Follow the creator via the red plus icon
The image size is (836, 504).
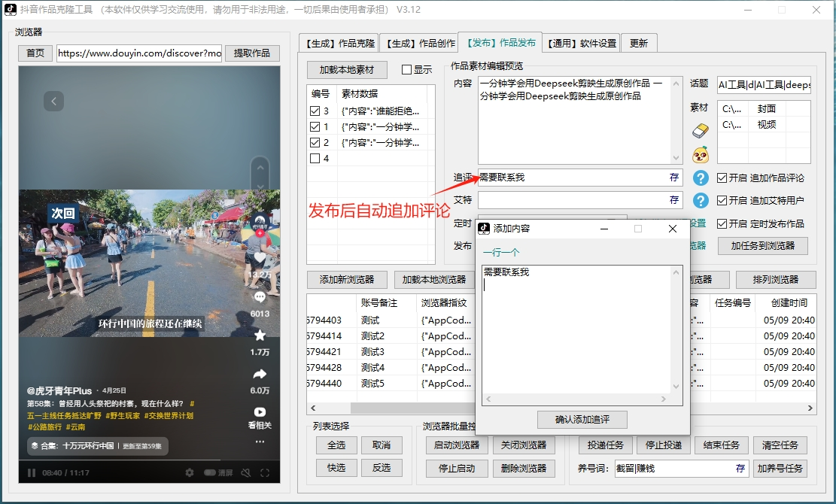point(258,235)
